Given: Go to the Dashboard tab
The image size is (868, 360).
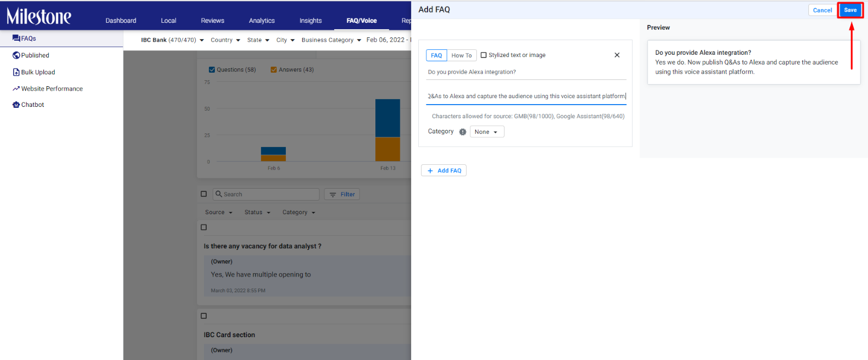Looking at the screenshot, I should point(121,21).
